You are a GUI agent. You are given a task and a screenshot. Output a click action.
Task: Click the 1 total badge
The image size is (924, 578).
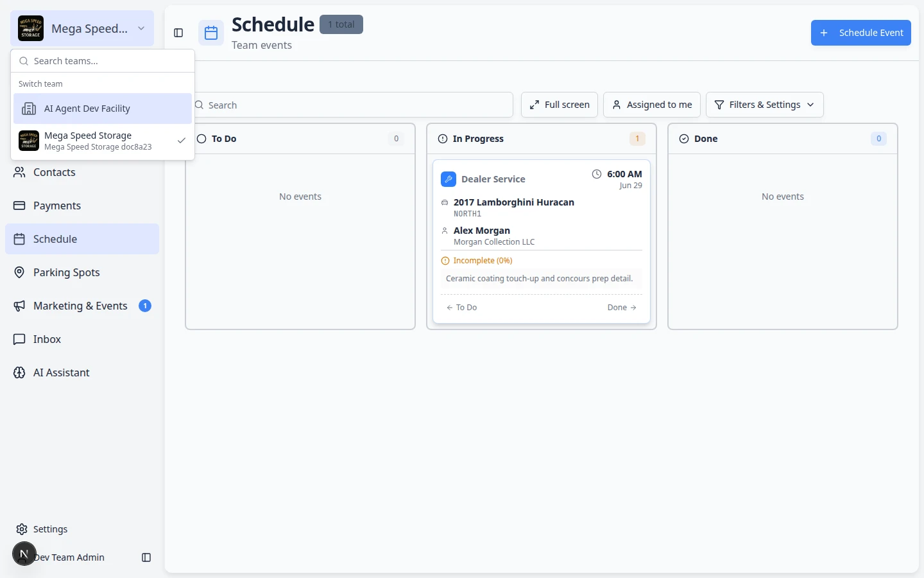point(341,24)
